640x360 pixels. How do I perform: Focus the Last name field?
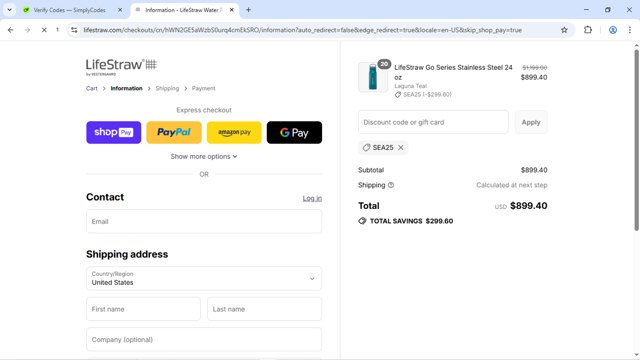(264, 309)
